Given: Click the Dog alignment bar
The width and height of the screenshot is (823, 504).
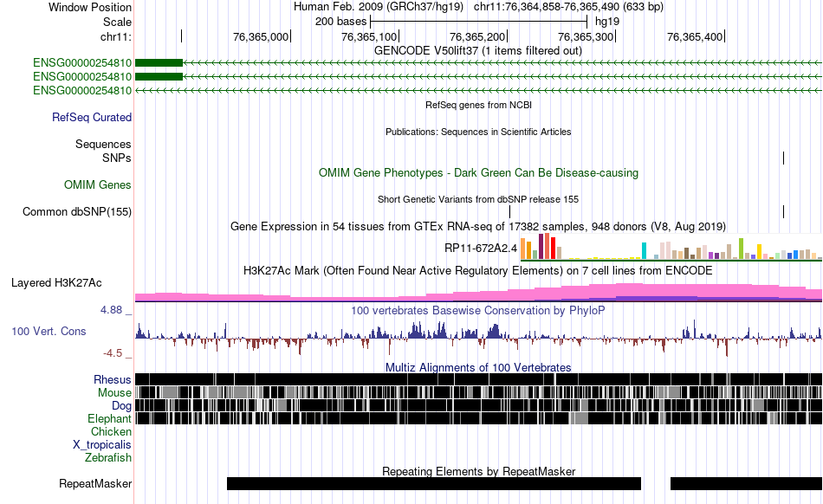Looking at the screenshot, I should [478, 405].
